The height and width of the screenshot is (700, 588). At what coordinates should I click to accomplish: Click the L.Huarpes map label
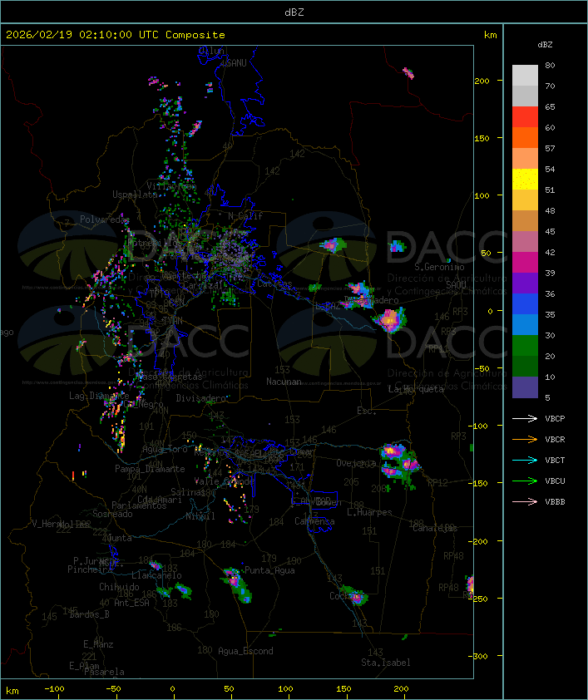tap(369, 512)
